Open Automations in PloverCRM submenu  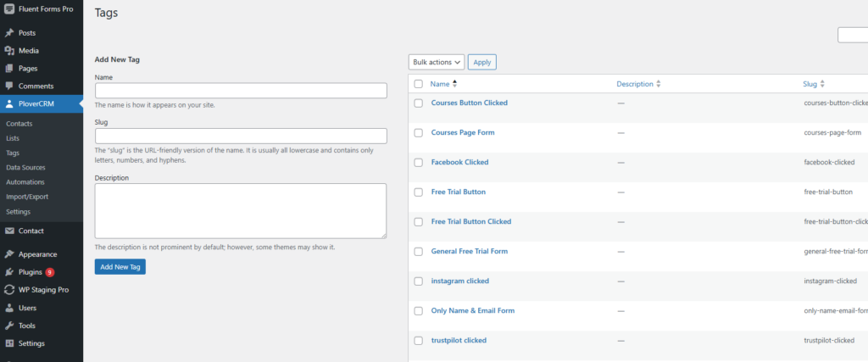(x=25, y=182)
